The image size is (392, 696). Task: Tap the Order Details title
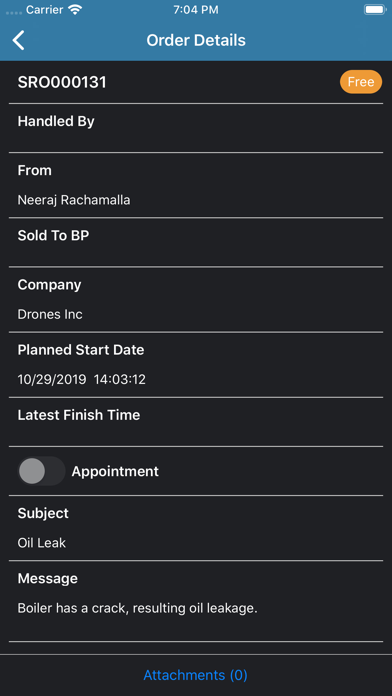point(196,40)
